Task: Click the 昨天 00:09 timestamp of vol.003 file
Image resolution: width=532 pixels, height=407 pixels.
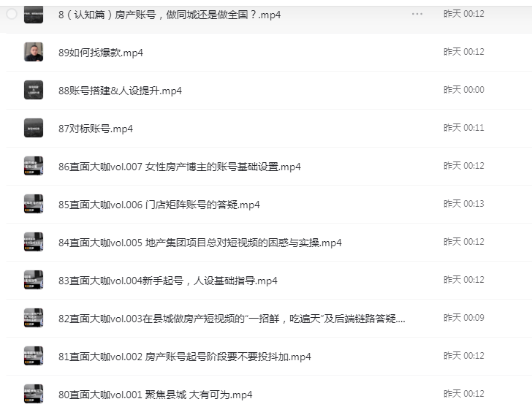Action: 463,318
